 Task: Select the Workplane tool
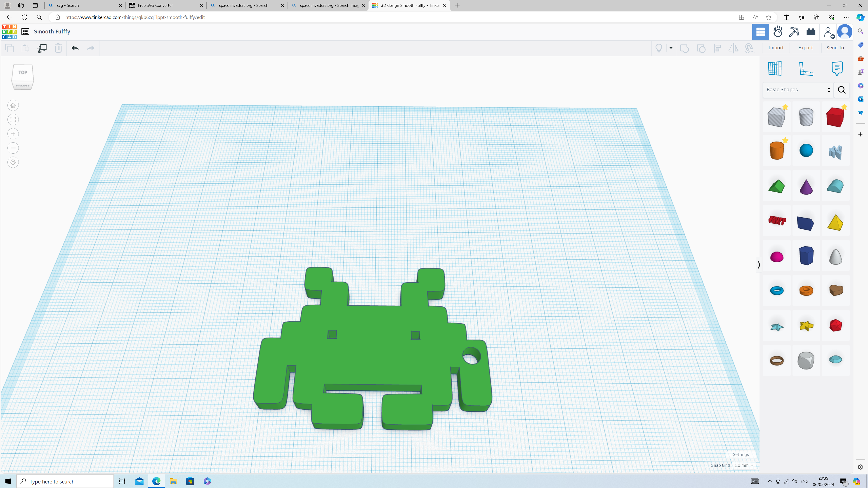pyautogui.click(x=775, y=68)
